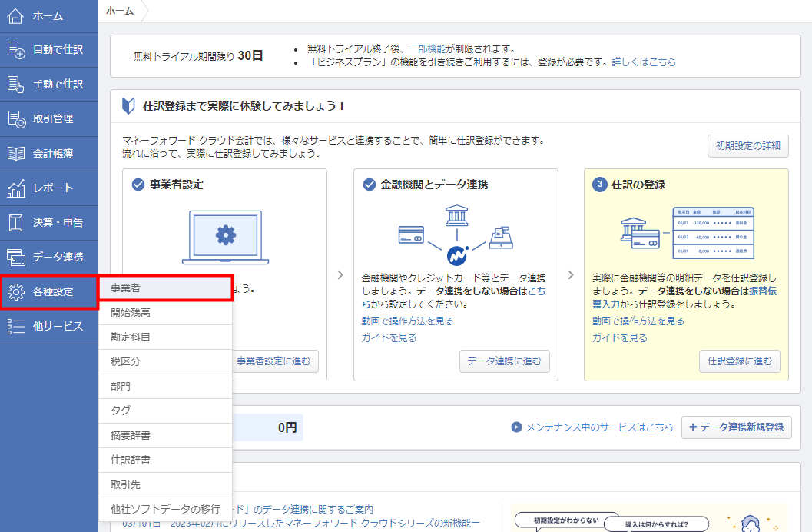This screenshot has width=812, height=532.
Task: Click the 初期設定の詳細 button
Action: click(x=747, y=146)
